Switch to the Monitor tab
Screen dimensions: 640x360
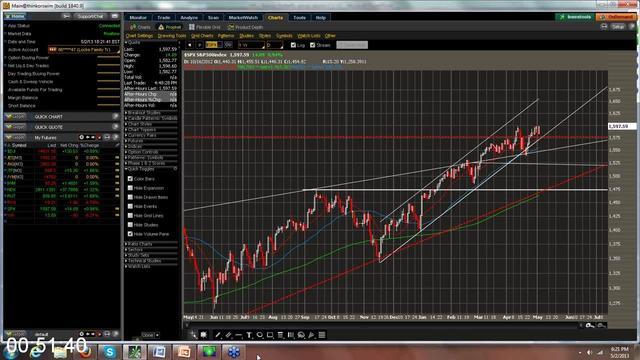138,18
